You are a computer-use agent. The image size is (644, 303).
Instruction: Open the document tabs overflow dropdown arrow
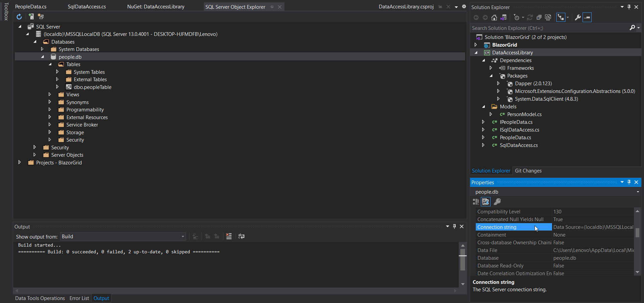[x=456, y=7]
